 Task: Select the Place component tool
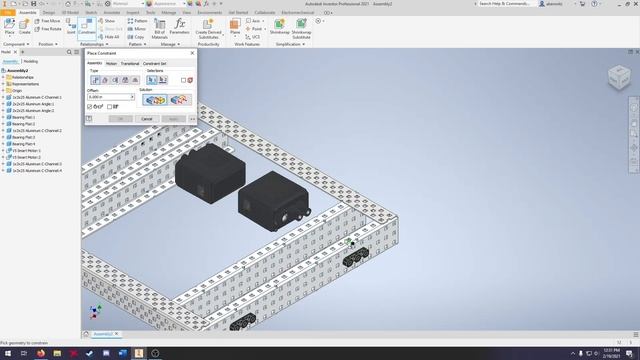tap(9, 27)
